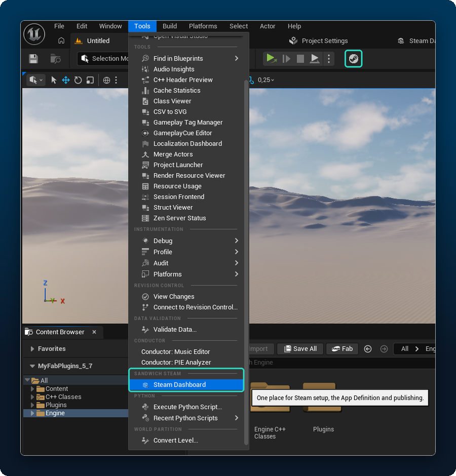The width and height of the screenshot is (456, 476).
Task: Click the Eject playback button
Action: (x=314, y=59)
